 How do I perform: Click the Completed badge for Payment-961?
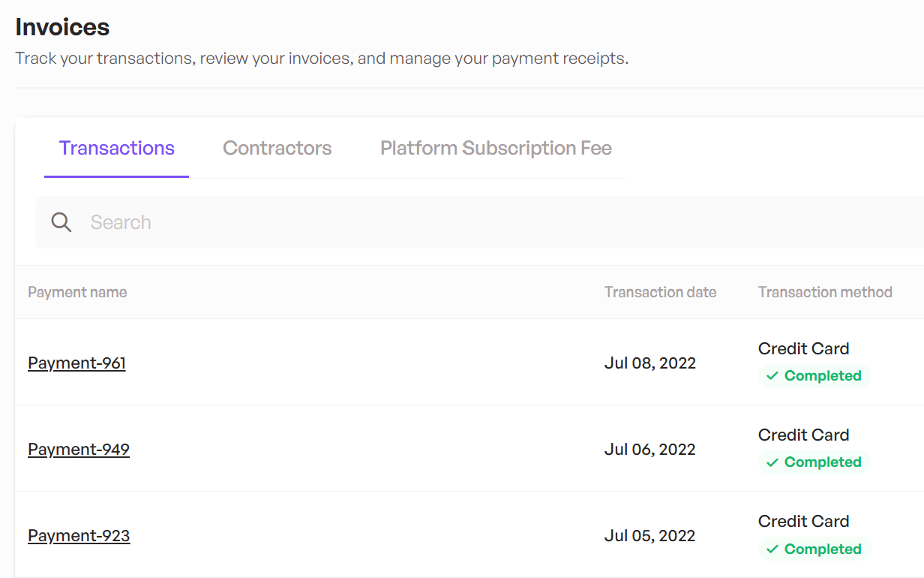tap(814, 376)
